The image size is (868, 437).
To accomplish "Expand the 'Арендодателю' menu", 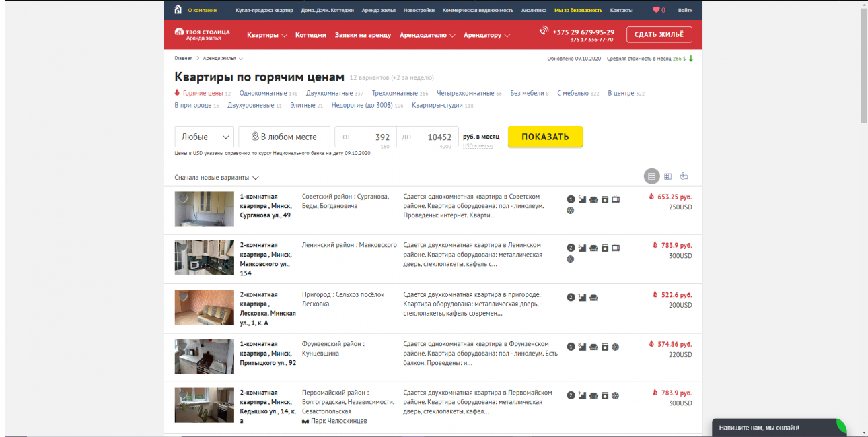I will coord(427,35).
